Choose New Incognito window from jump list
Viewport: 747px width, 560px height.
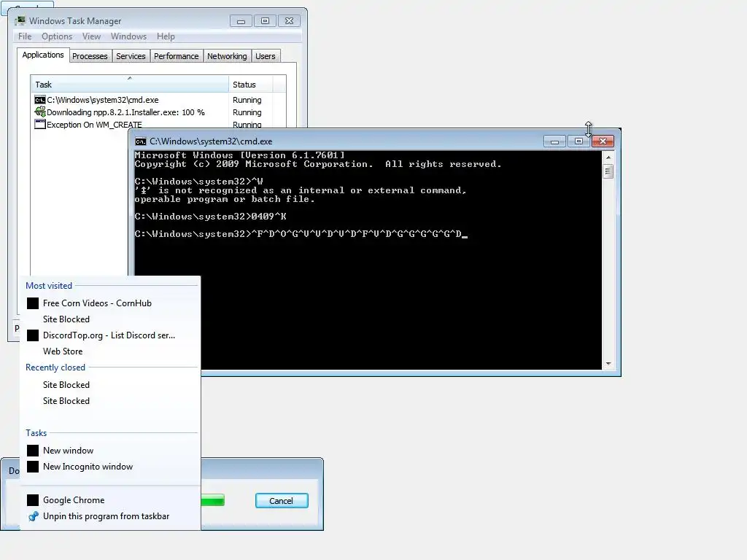[x=111, y=467]
